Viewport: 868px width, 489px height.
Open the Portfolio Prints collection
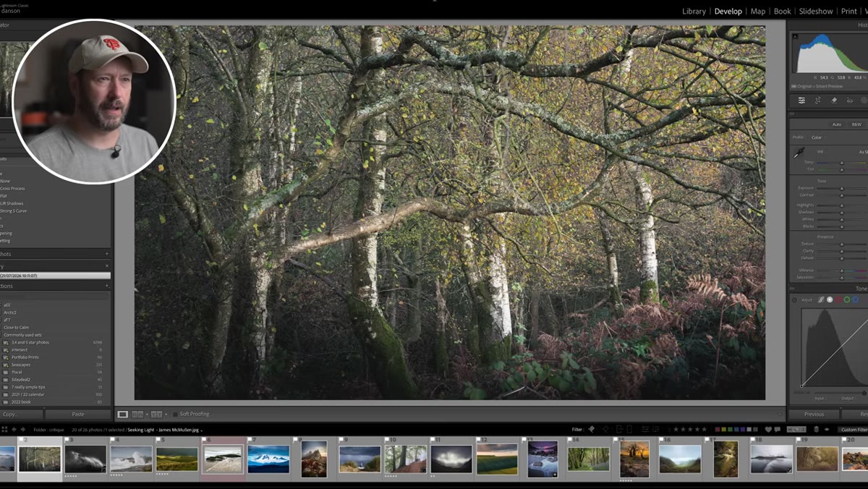pyautogui.click(x=26, y=357)
